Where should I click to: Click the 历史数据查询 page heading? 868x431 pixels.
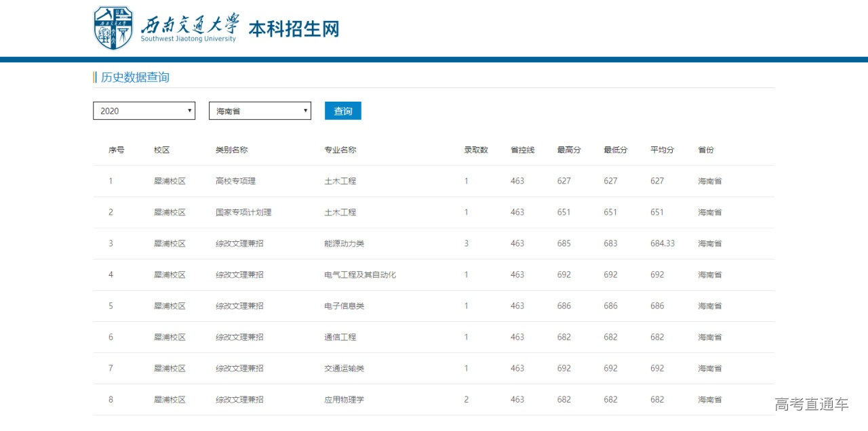pyautogui.click(x=134, y=78)
